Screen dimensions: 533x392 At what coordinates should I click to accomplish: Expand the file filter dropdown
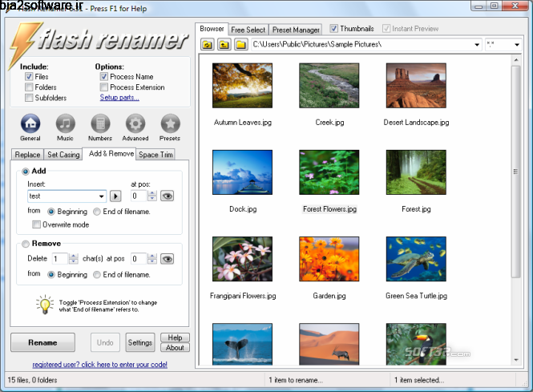[516, 44]
